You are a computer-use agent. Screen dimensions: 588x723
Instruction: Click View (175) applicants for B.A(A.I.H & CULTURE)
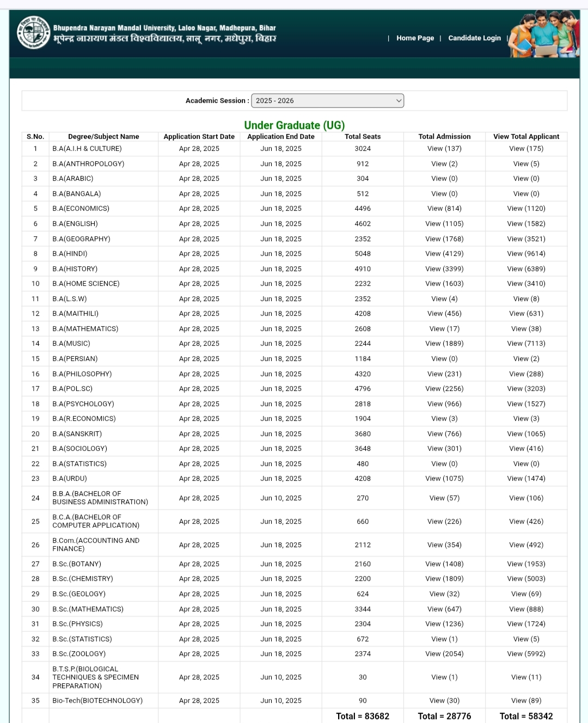tap(526, 149)
